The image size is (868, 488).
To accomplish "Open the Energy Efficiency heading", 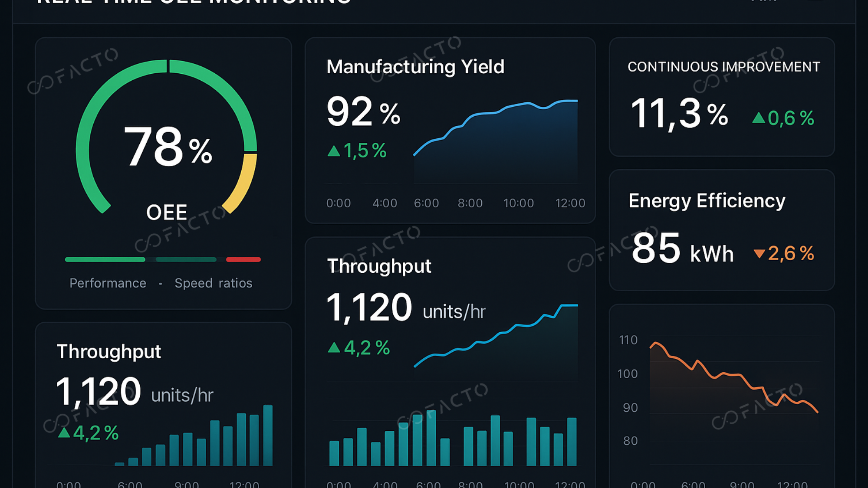I will (x=707, y=201).
